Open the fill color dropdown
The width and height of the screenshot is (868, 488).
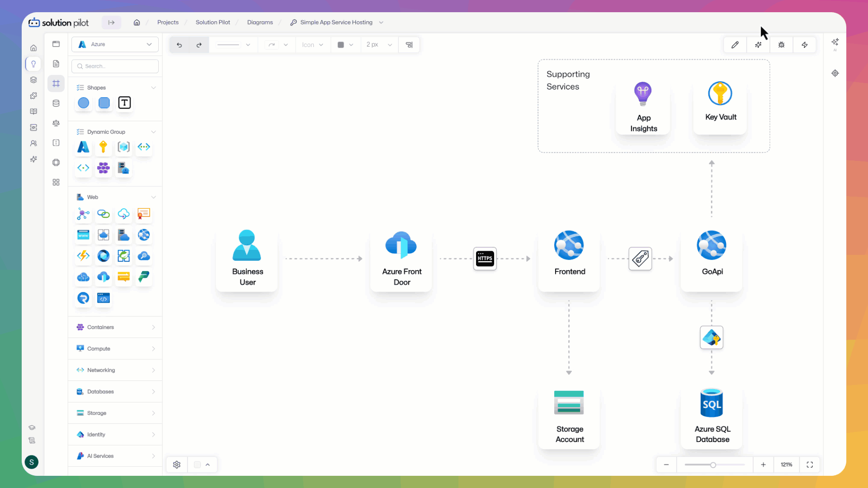351,45
